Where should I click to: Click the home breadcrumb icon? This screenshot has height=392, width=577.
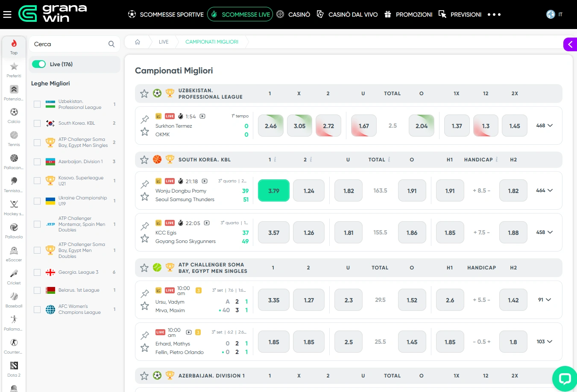point(138,42)
